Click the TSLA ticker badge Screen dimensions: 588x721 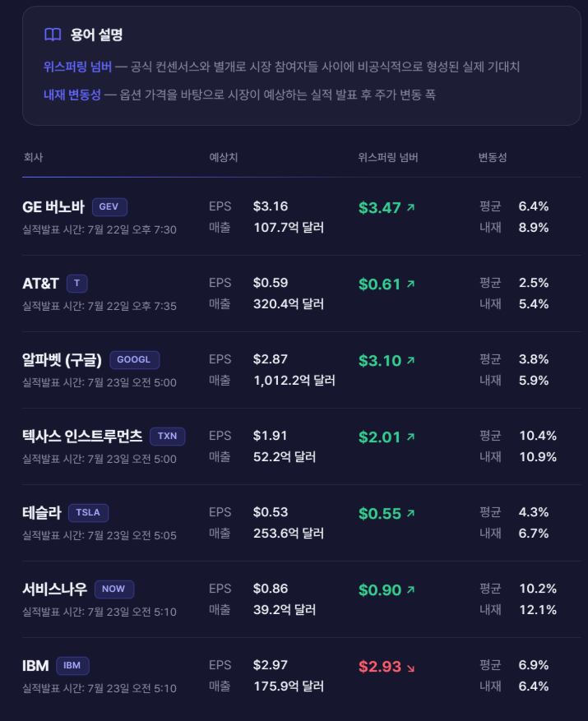coord(88,512)
